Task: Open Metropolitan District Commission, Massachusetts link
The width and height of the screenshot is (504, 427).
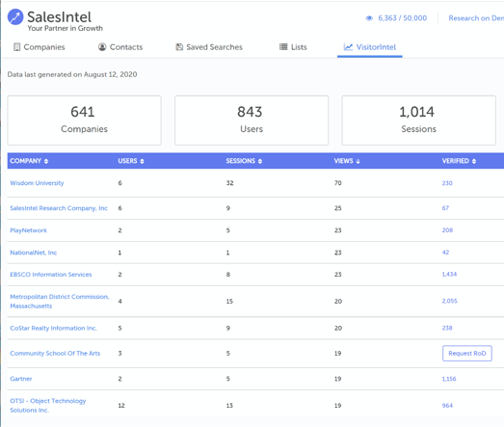Action: 60,302
